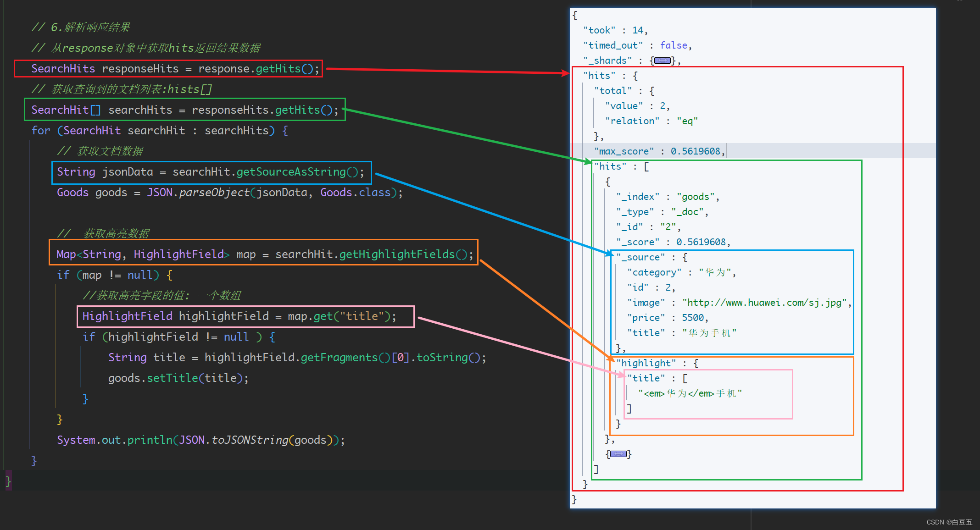Image resolution: width=980 pixels, height=530 pixels.
Task: Click the comment "// 获取文档数据"
Action: tap(100, 151)
